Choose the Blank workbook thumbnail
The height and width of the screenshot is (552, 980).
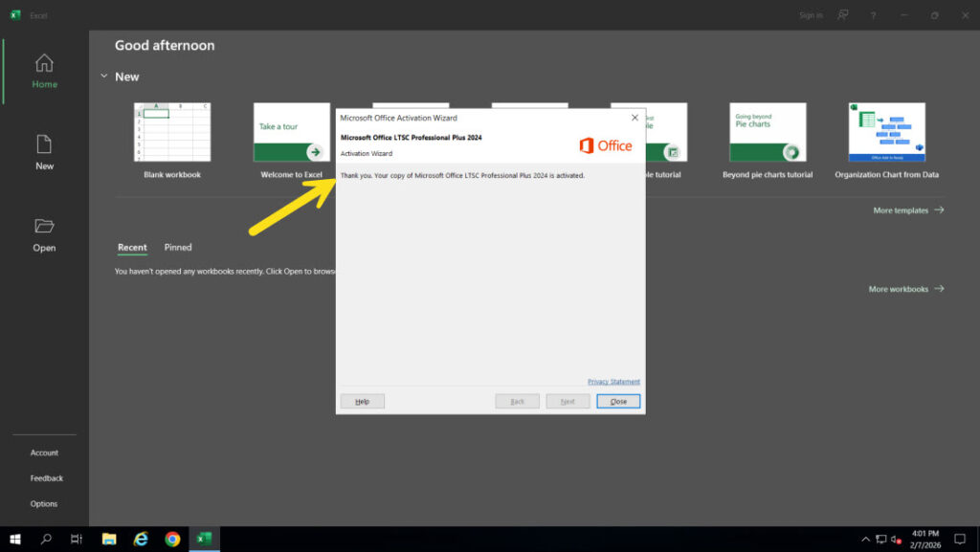coord(172,132)
